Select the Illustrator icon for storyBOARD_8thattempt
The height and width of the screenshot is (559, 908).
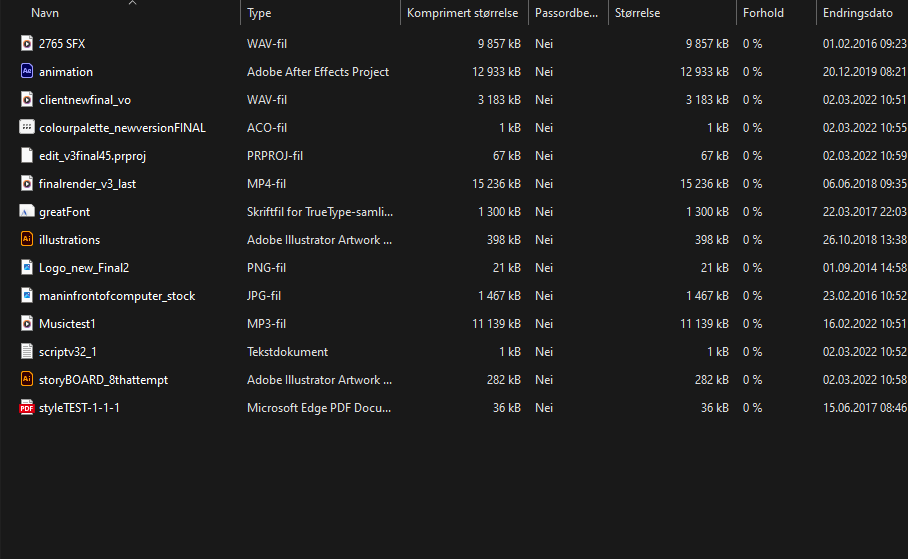pyautogui.click(x=27, y=380)
